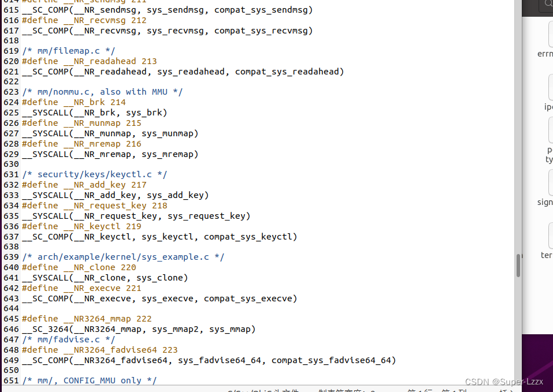Click the '#define __NR3264_mmap 222' line

[x=87, y=319]
